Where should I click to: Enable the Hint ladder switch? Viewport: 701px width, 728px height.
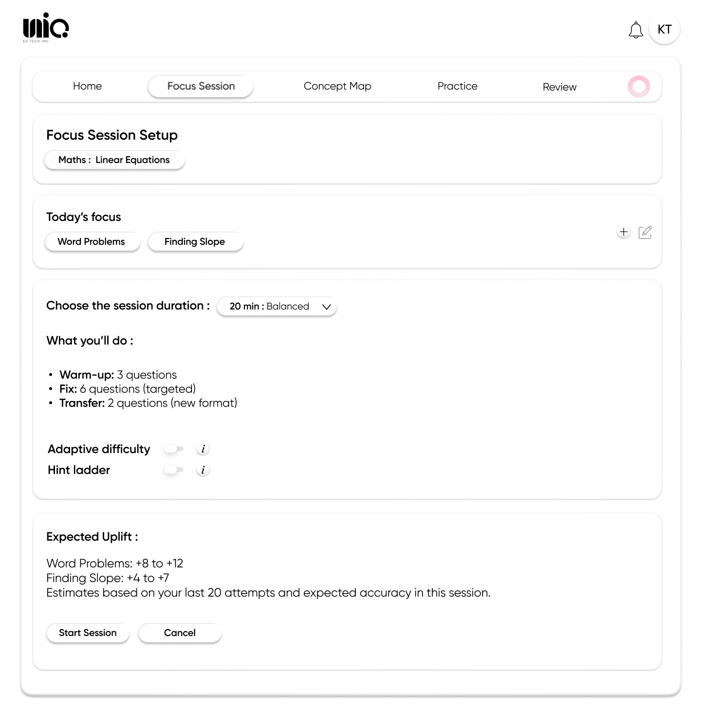click(173, 470)
